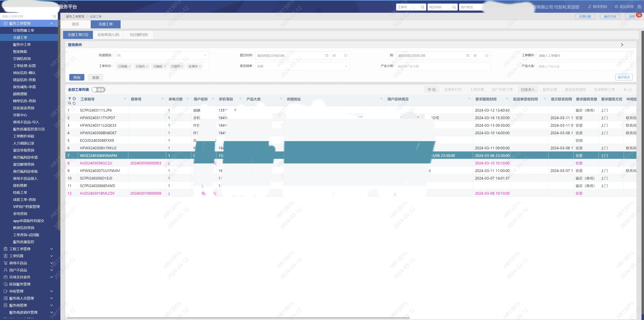
Task: Click column sort icon beside 原单号
Action: [x=163, y=99]
